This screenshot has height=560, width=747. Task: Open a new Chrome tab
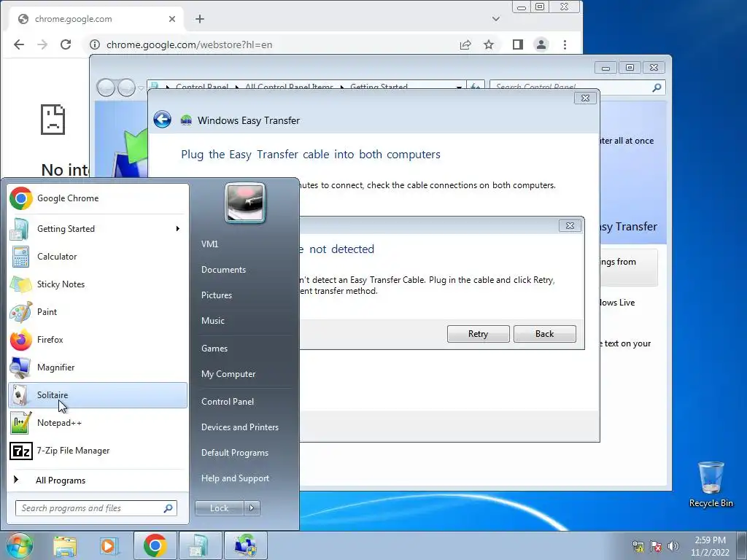point(200,19)
